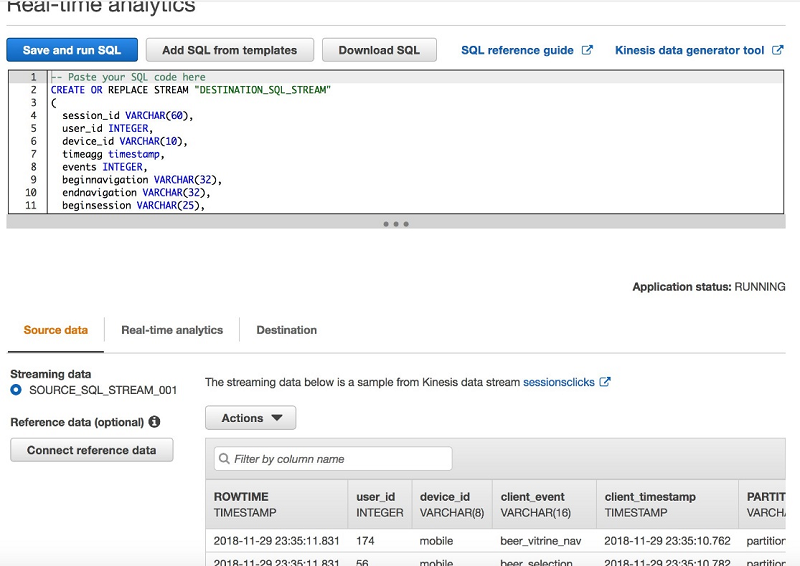Open Kinesis data generator tool link
The image size is (800, 566).
click(x=689, y=50)
